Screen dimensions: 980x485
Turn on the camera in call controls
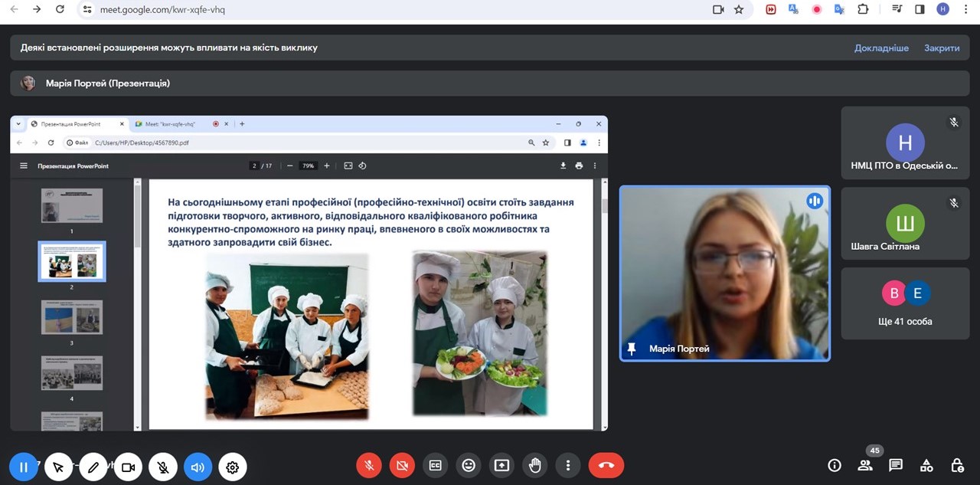402,466
